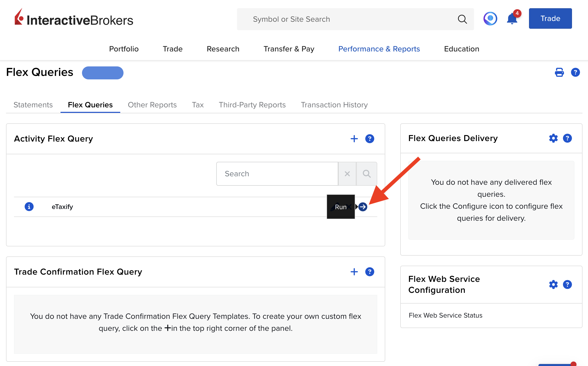Image resolution: width=588 pixels, height=366 pixels.
Task: Open page help question mark icon
Action: (575, 72)
